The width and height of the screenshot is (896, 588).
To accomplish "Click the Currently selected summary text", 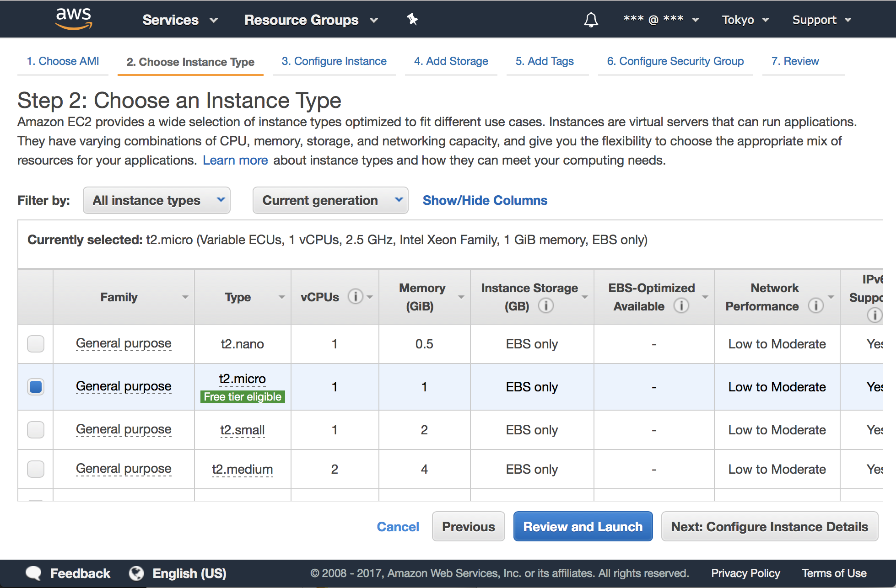I will point(337,240).
